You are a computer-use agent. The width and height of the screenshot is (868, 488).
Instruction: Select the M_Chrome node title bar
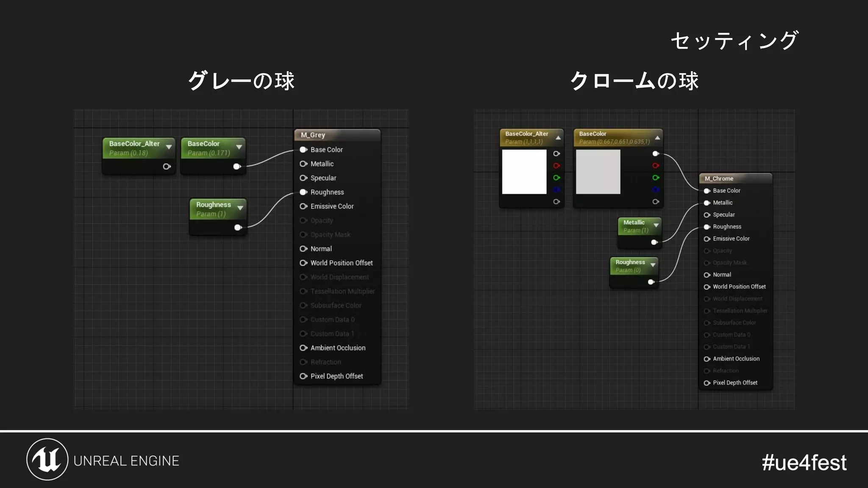[735, 179]
